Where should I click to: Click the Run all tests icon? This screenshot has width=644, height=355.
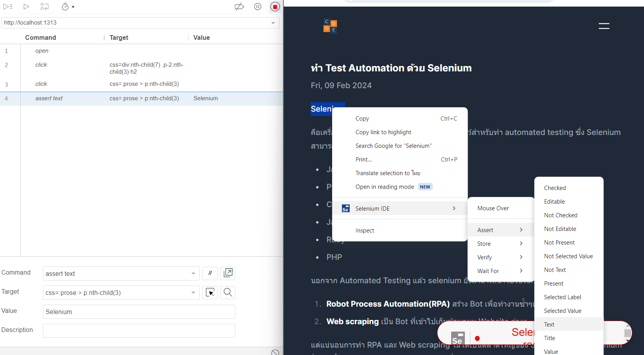tap(8, 7)
